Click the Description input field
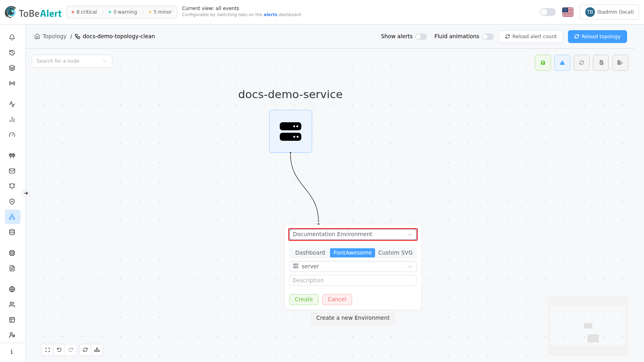Image resolution: width=644 pixels, height=362 pixels. click(x=353, y=280)
